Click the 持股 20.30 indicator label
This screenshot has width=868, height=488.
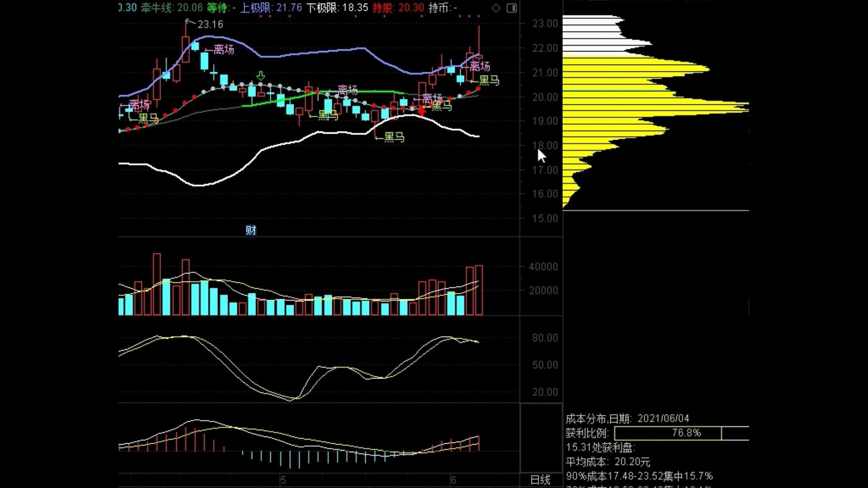tap(398, 8)
